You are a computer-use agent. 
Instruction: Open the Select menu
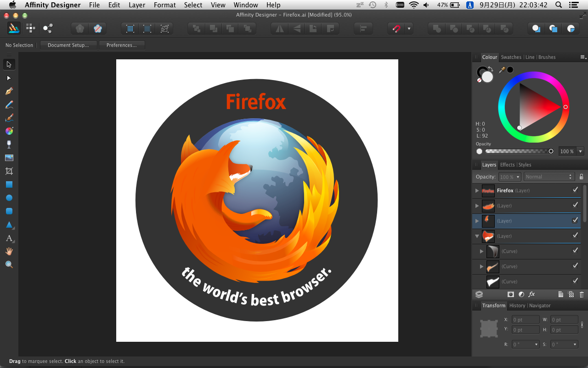tap(193, 5)
